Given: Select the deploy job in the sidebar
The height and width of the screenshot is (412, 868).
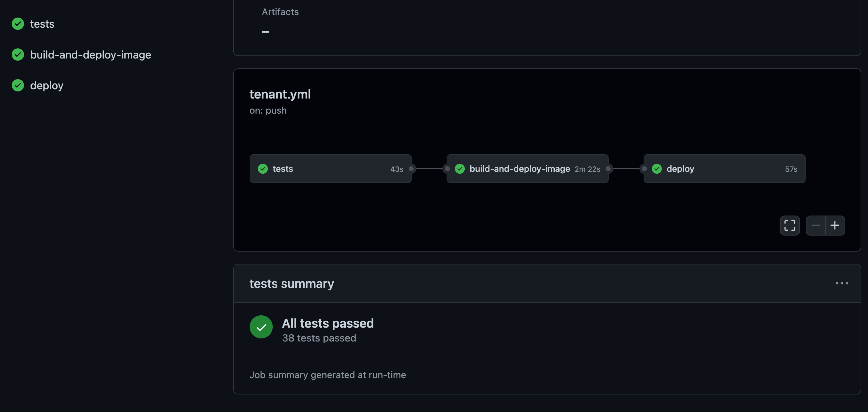Looking at the screenshot, I should tap(46, 85).
